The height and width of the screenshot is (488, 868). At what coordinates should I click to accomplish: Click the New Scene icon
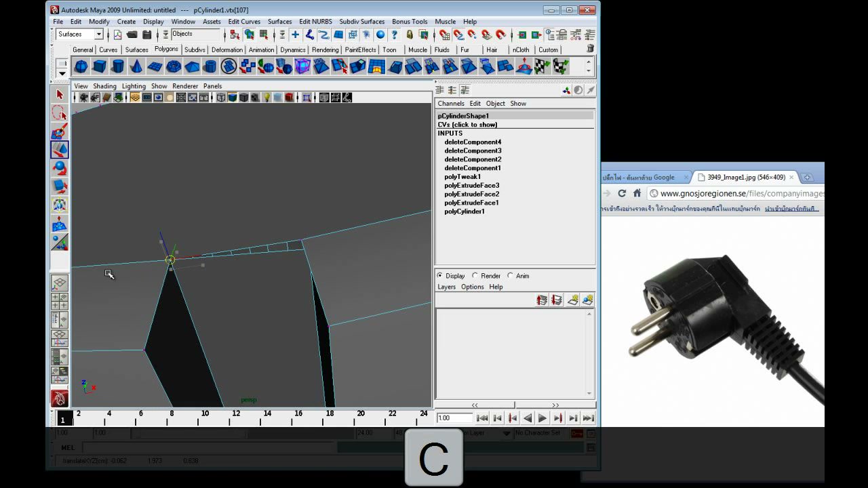point(117,35)
